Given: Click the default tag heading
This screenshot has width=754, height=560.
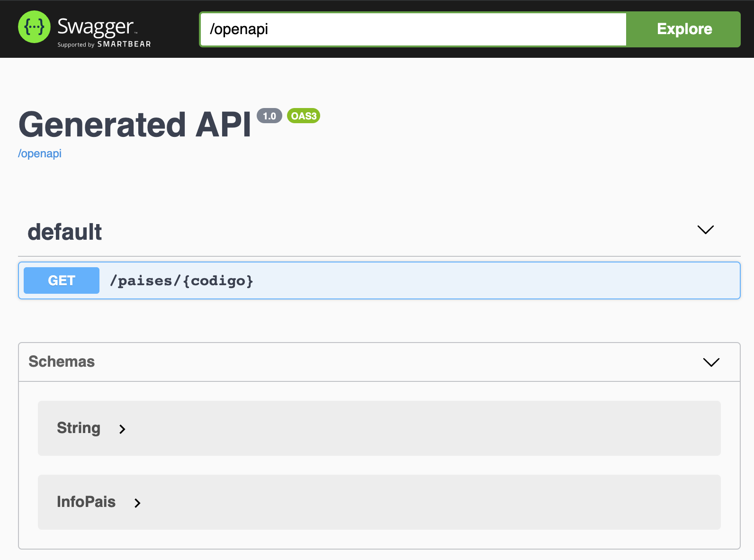Looking at the screenshot, I should coord(65,232).
